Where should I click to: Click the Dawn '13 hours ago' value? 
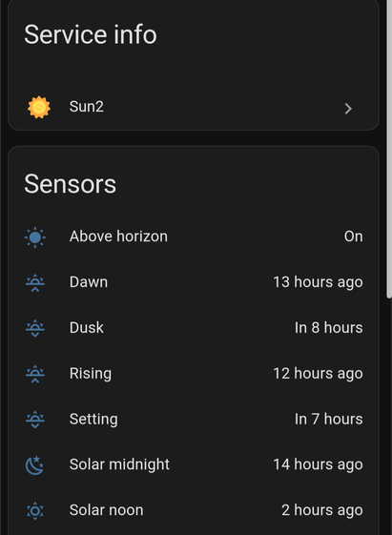point(318,282)
